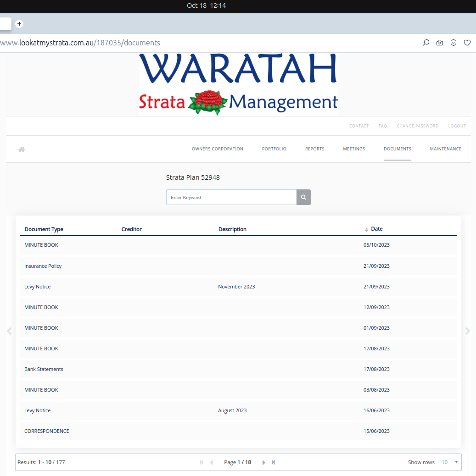The height and width of the screenshot is (476, 476).
Task: Click the camera snapshot icon in address bar
Action: (x=440, y=43)
